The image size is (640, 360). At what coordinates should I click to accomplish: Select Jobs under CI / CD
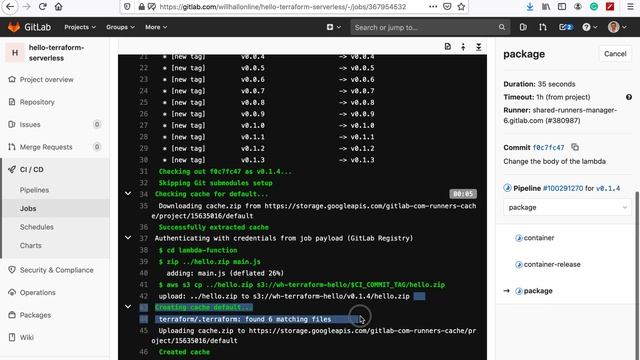[28, 208]
